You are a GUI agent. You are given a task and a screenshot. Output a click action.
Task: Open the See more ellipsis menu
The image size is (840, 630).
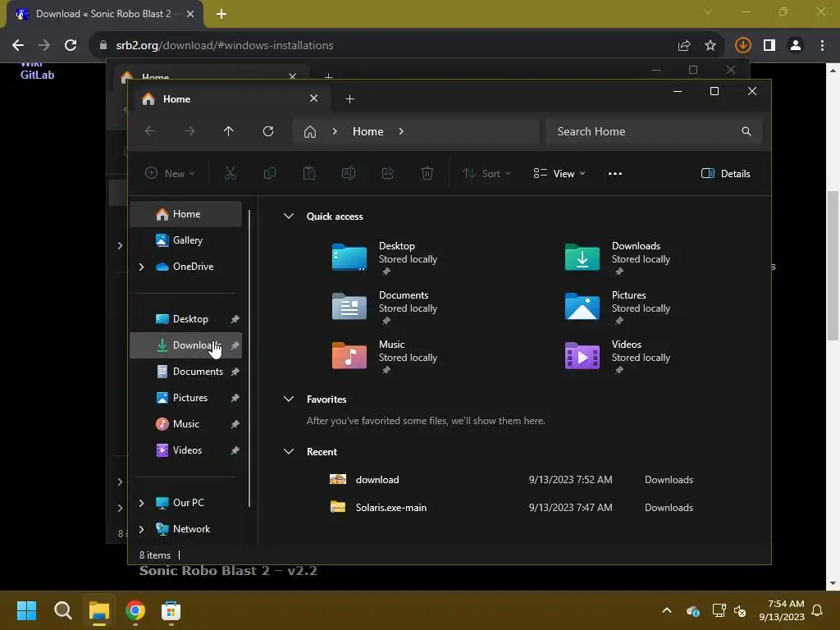(615, 174)
